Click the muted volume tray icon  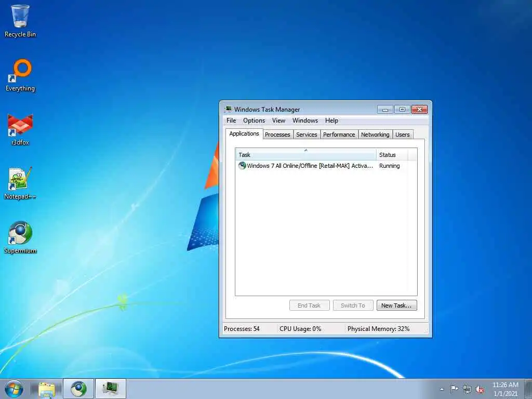(x=480, y=389)
